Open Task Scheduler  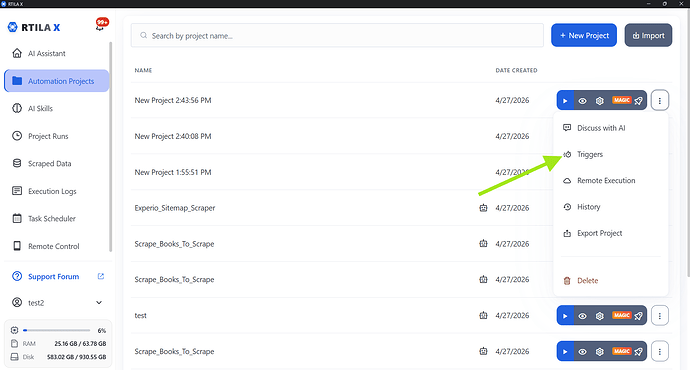click(57, 218)
